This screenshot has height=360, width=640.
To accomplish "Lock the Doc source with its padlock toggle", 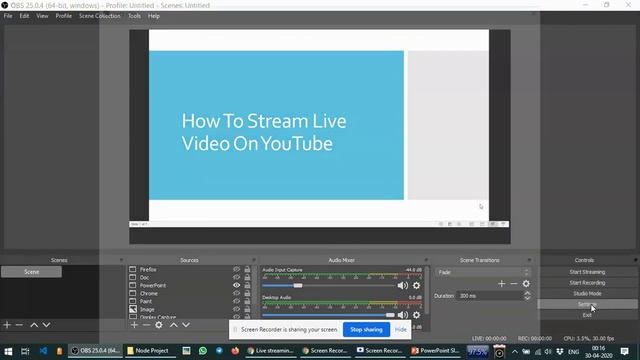I will pyautogui.click(x=247, y=277).
